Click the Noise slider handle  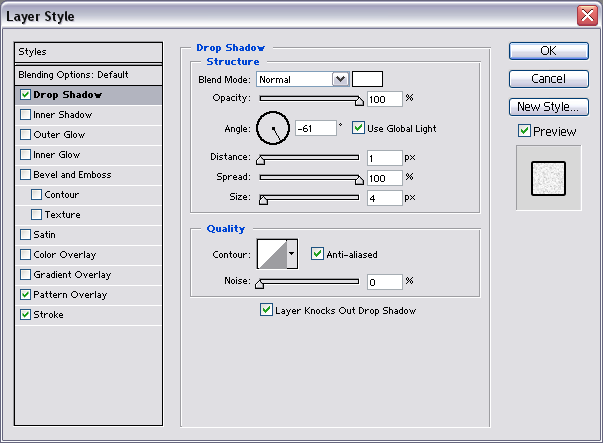click(x=260, y=284)
